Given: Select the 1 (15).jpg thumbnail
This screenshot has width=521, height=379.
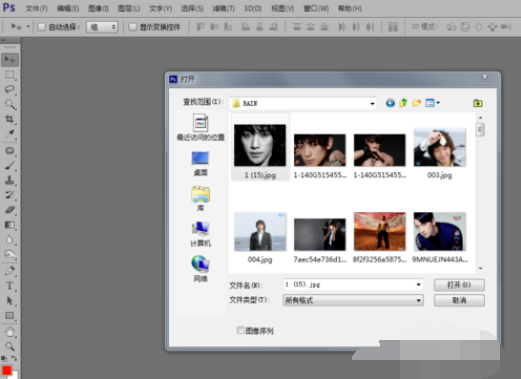Looking at the screenshot, I should click(x=260, y=146).
